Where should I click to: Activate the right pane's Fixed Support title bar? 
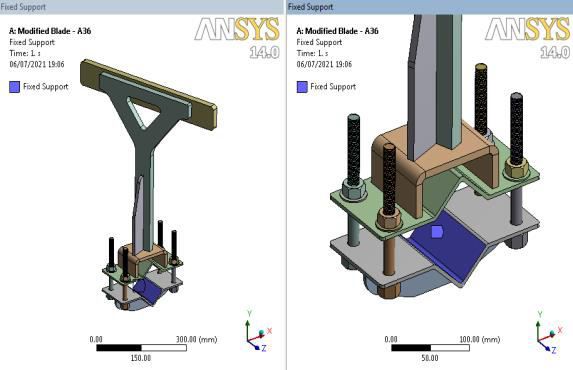point(430,7)
